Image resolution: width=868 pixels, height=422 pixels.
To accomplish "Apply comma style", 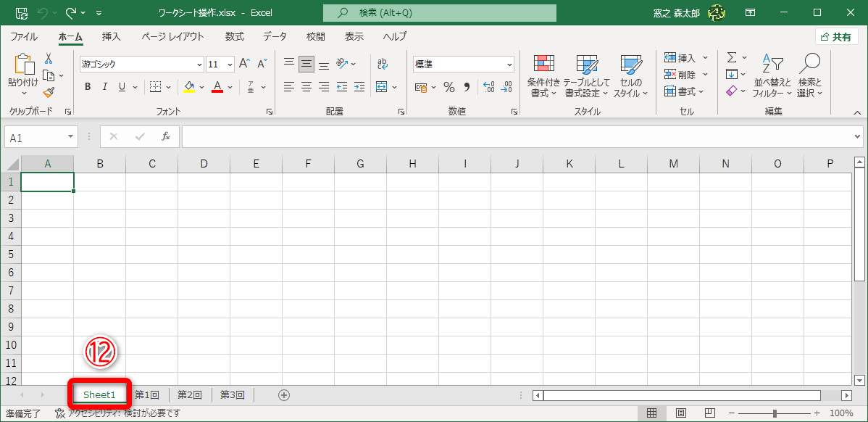I will pos(466,87).
